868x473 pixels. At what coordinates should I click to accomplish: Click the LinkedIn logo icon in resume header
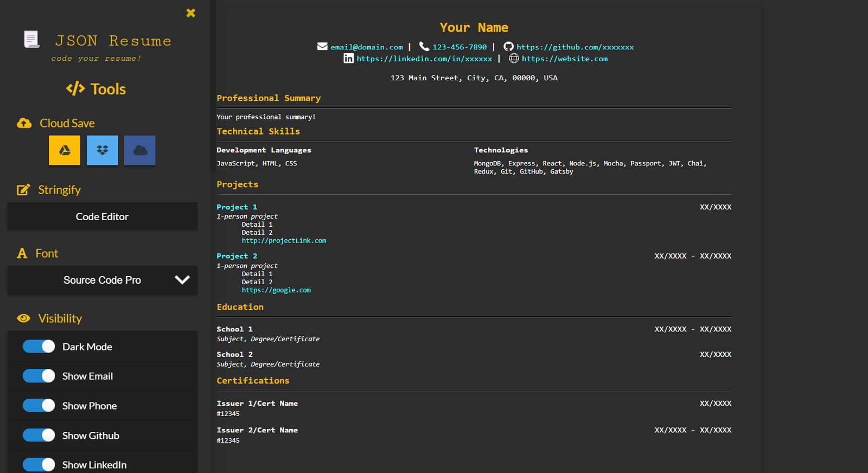coord(348,59)
